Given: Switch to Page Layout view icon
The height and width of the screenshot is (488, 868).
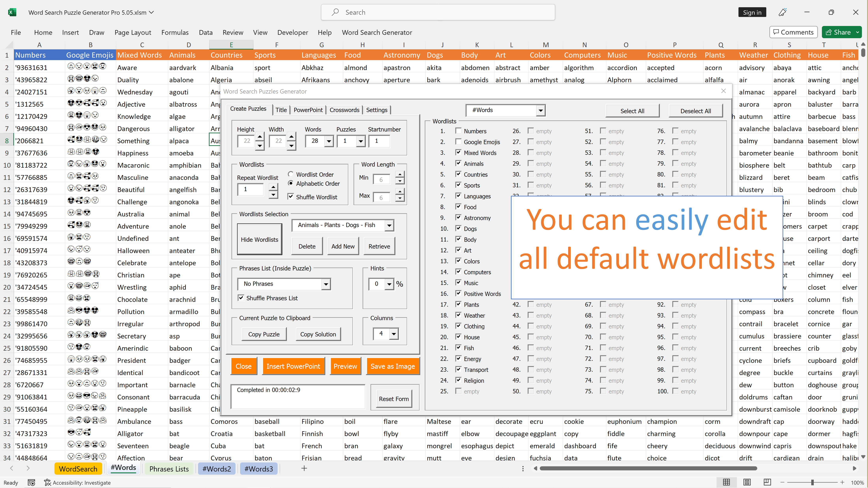Looking at the screenshot, I should pos(747,482).
